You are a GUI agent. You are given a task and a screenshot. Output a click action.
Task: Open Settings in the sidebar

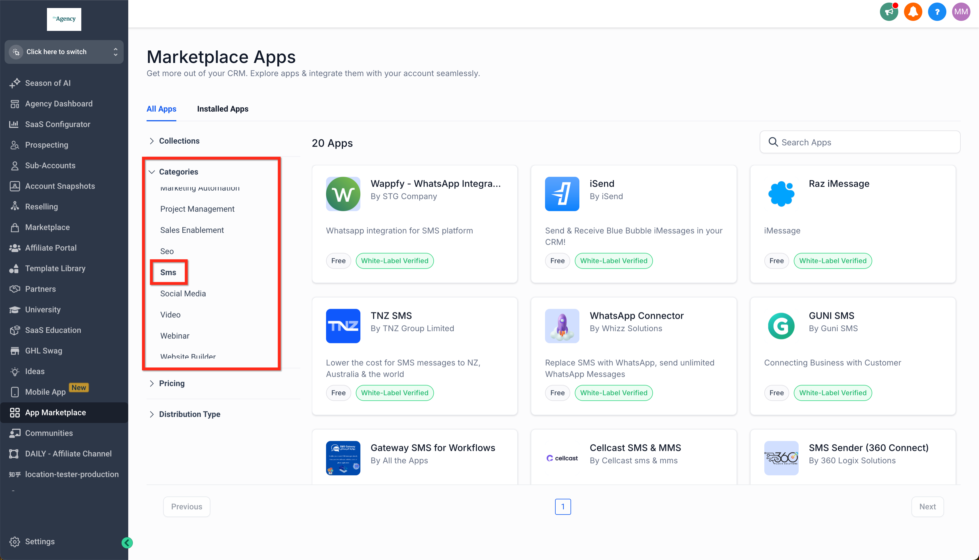(x=40, y=541)
